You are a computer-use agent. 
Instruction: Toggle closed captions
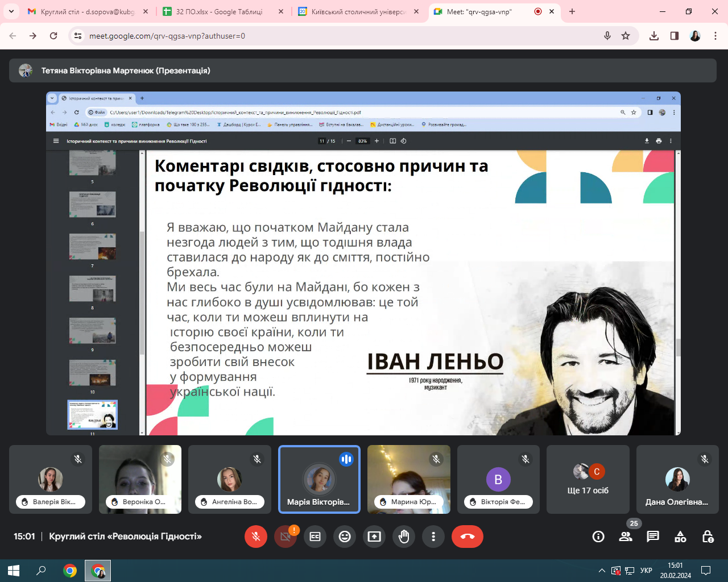315,537
